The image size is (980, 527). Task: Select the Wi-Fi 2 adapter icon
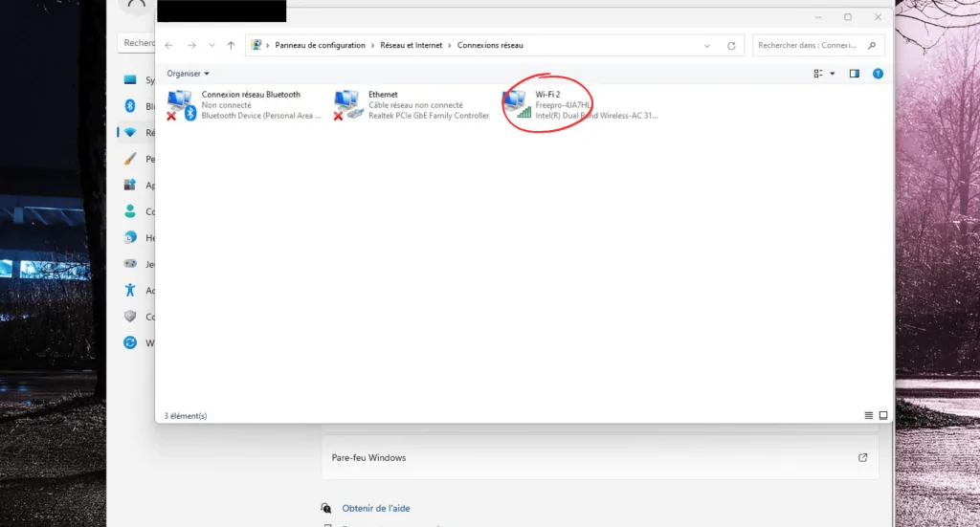click(516, 105)
